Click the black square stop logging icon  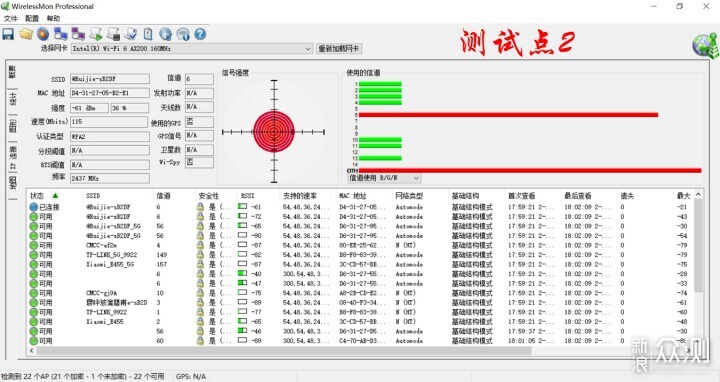click(113, 34)
